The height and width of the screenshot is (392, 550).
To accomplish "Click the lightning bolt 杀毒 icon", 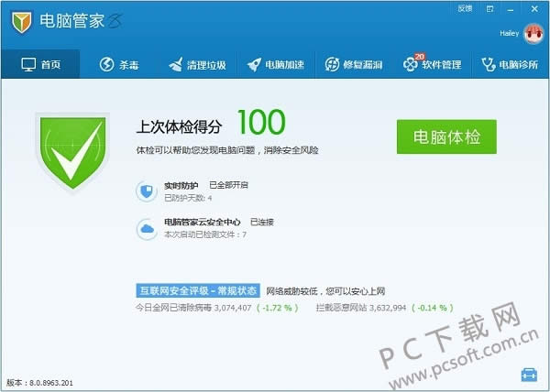I will pyautogui.click(x=106, y=65).
